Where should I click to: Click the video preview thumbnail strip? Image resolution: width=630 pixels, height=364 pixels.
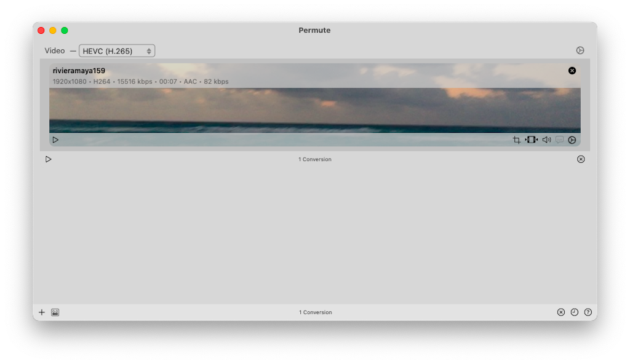(315, 111)
